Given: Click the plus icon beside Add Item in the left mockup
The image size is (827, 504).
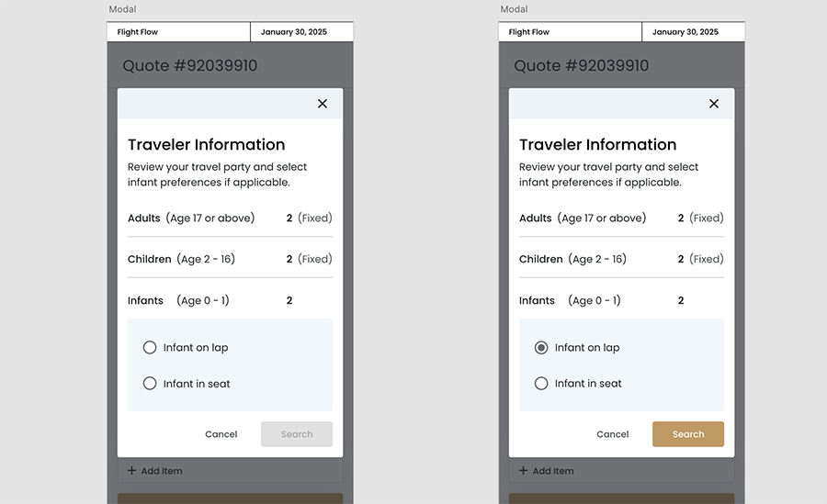Looking at the screenshot, I should click(131, 471).
